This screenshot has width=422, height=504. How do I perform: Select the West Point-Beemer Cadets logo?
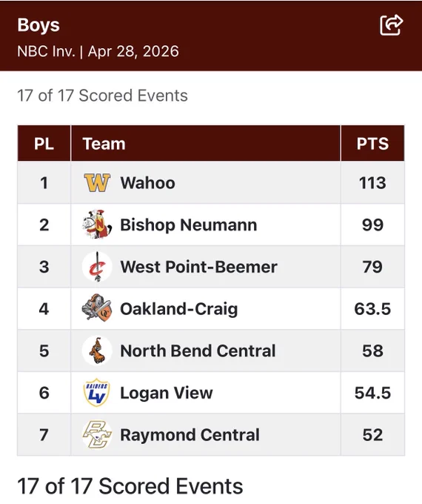click(x=97, y=267)
